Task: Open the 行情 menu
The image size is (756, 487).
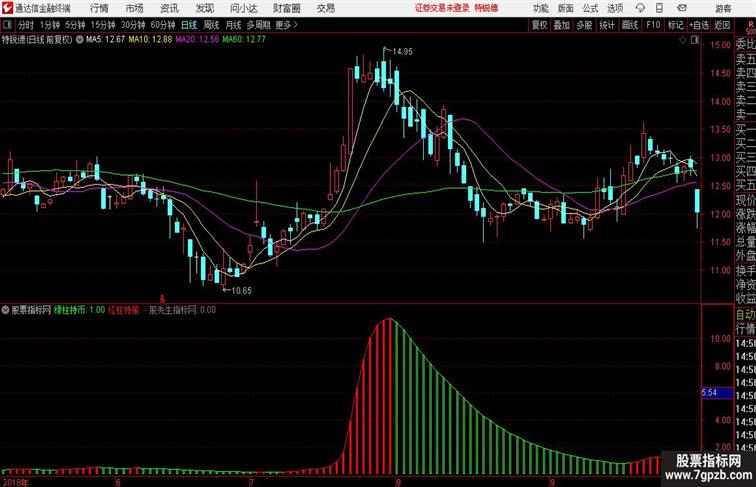Action: 99,8
